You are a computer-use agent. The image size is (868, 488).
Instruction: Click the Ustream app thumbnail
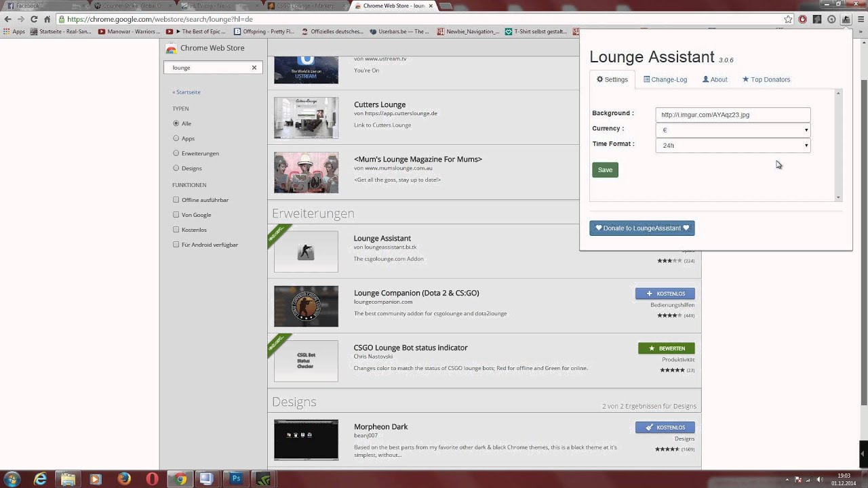click(x=306, y=70)
